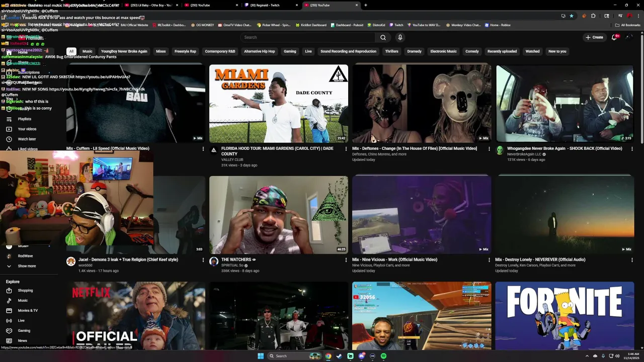The height and width of the screenshot is (362, 644).
Task: Open Movies & TV under Explore
Action: (x=28, y=311)
